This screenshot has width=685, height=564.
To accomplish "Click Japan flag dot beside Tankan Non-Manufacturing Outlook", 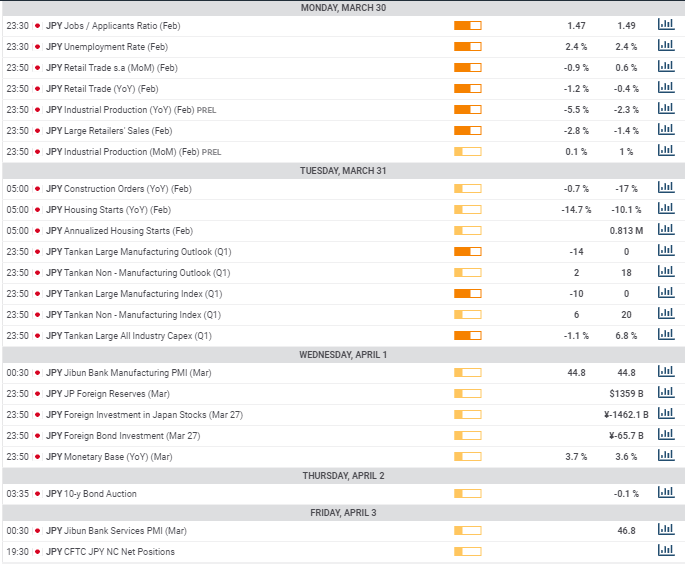I will tap(38, 272).
